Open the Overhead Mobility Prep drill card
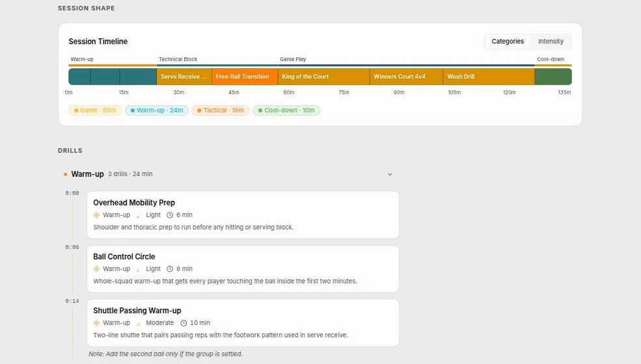Viewport: 641px width, 364px height. pos(243,215)
